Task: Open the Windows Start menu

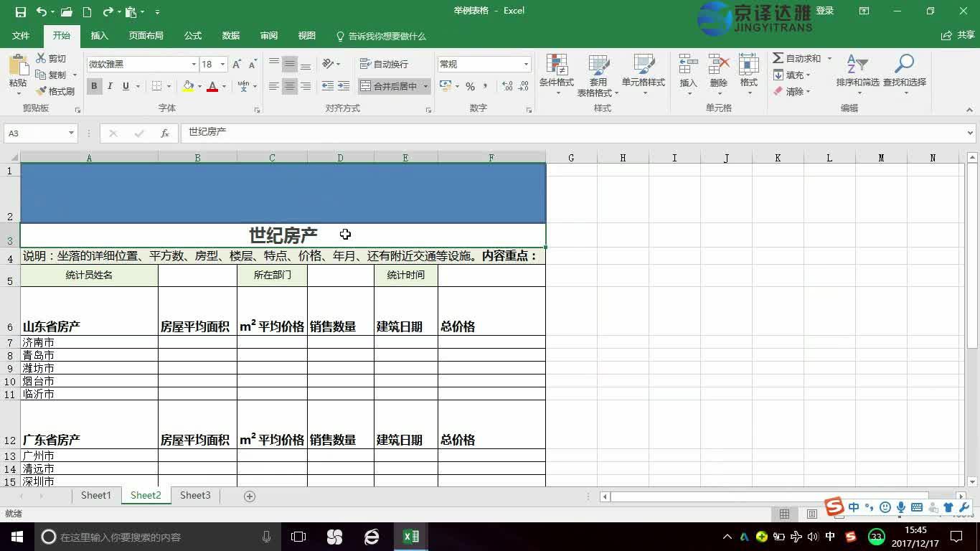Action: [x=17, y=537]
